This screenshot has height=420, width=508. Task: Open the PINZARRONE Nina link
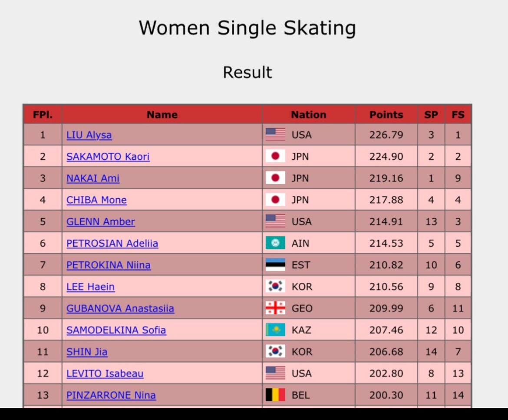(111, 395)
